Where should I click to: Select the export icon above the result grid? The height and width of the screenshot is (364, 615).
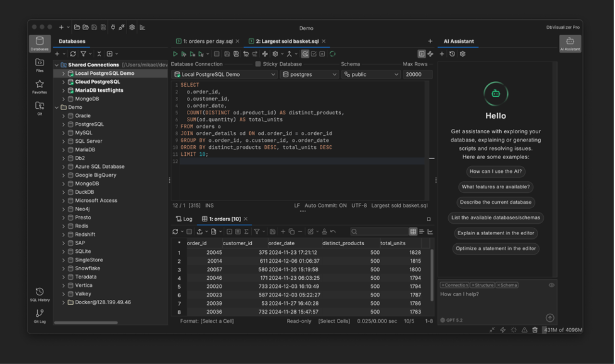[200, 231]
